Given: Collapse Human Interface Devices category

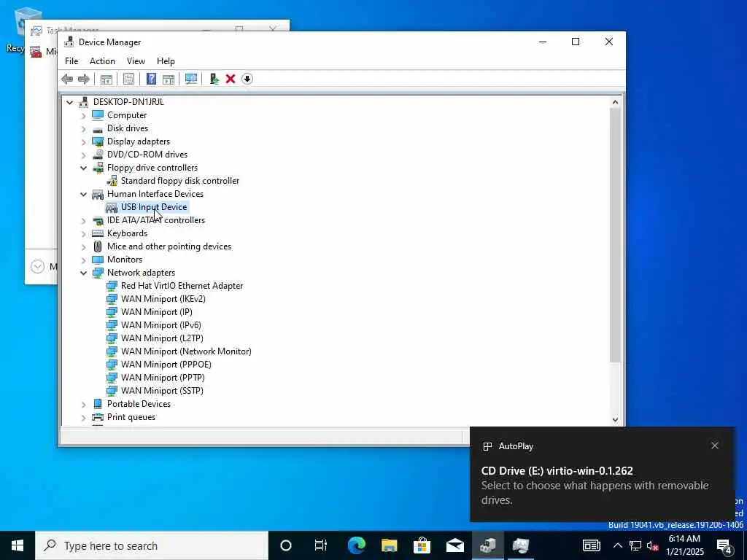Looking at the screenshot, I should pos(83,194).
